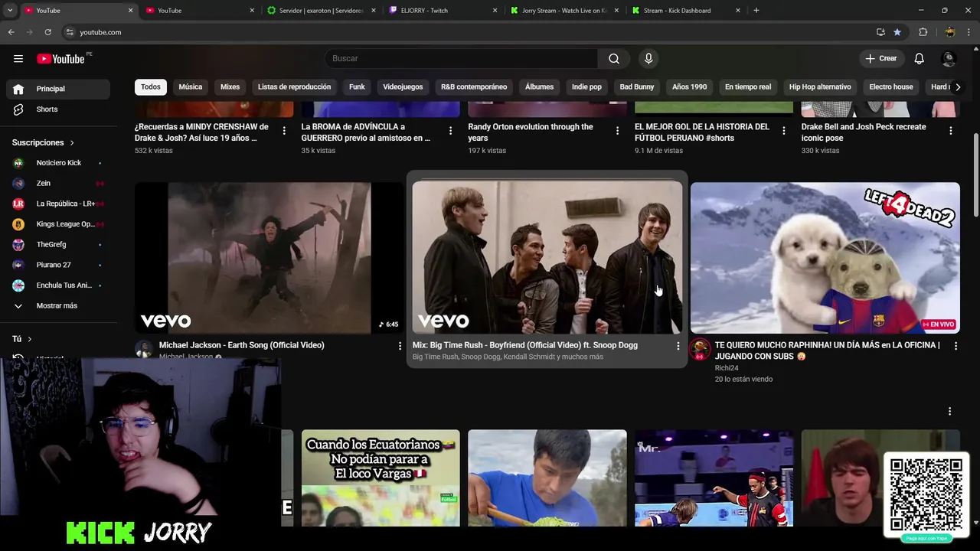Switch to Stream Kick Dashboard tab

point(685,11)
